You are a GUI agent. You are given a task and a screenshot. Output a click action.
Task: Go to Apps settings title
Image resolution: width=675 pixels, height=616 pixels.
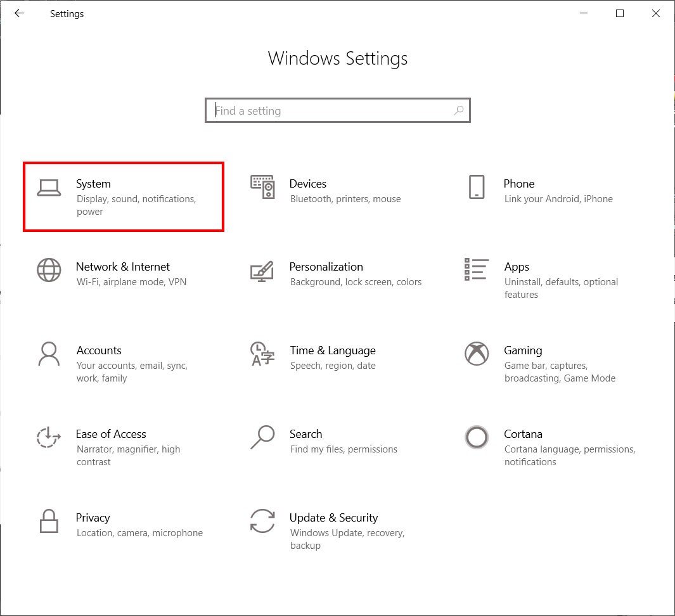517,267
